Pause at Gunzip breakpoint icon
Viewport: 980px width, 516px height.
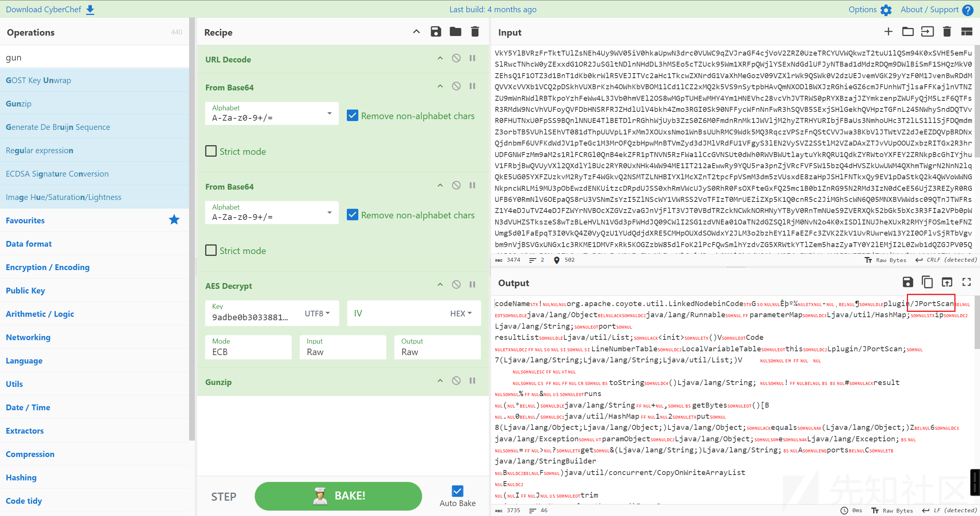472,381
